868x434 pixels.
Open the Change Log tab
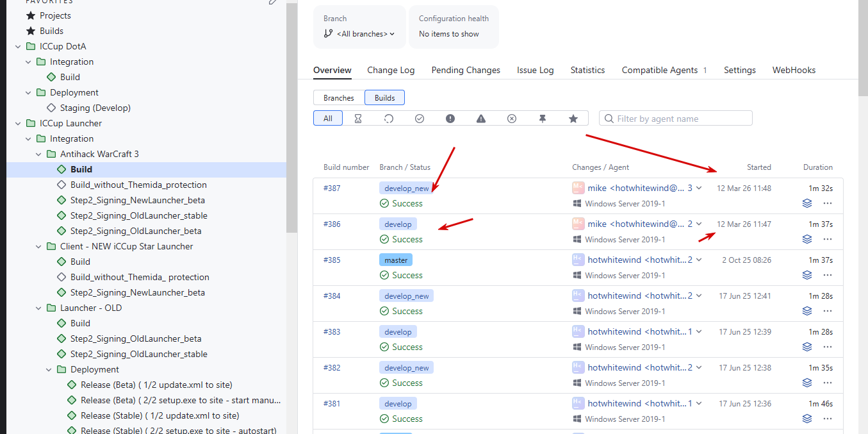click(391, 70)
